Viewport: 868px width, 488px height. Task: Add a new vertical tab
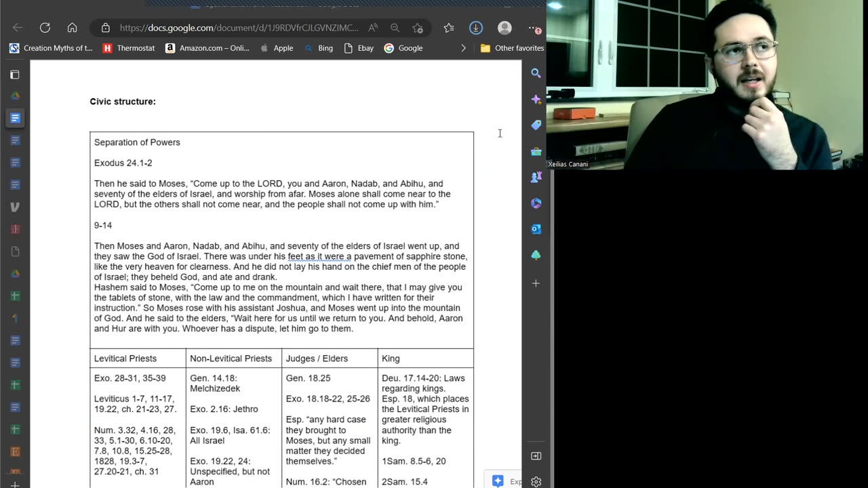pyautogui.click(x=15, y=484)
